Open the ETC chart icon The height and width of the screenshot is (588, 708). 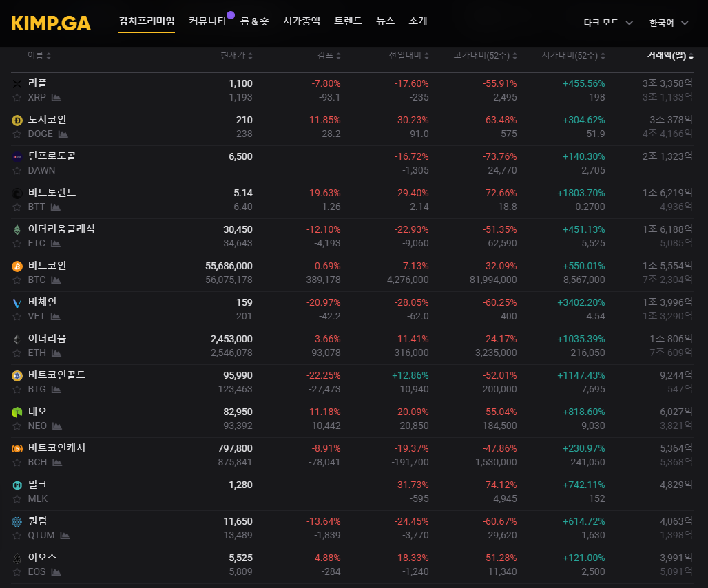pos(56,244)
